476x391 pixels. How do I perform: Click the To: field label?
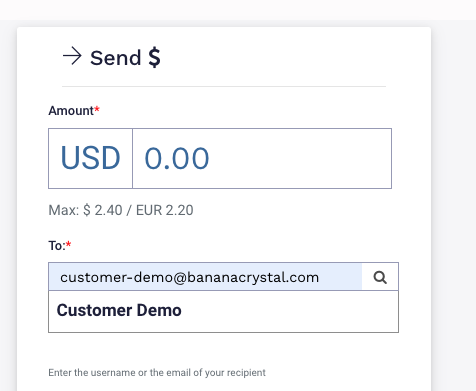click(57, 246)
